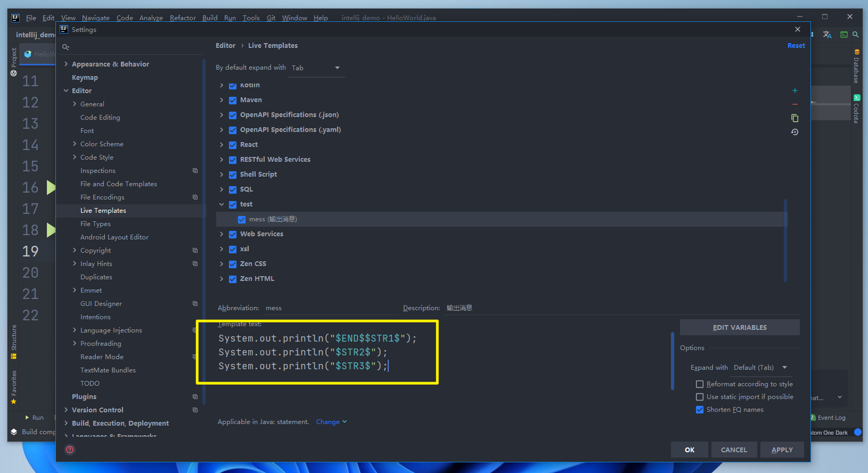Disable the mess template checkbox
This screenshot has width=868, height=473.
tap(242, 219)
